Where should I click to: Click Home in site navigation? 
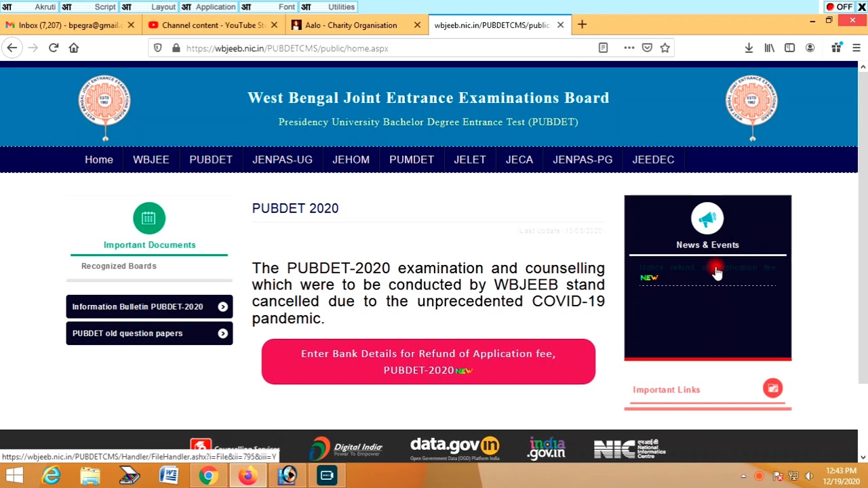tap(99, 160)
